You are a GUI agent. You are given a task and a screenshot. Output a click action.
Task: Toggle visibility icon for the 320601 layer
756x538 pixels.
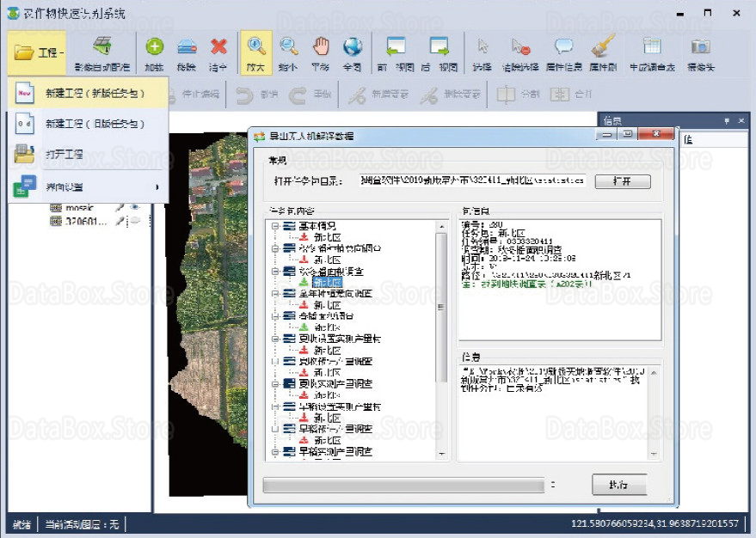(135, 221)
